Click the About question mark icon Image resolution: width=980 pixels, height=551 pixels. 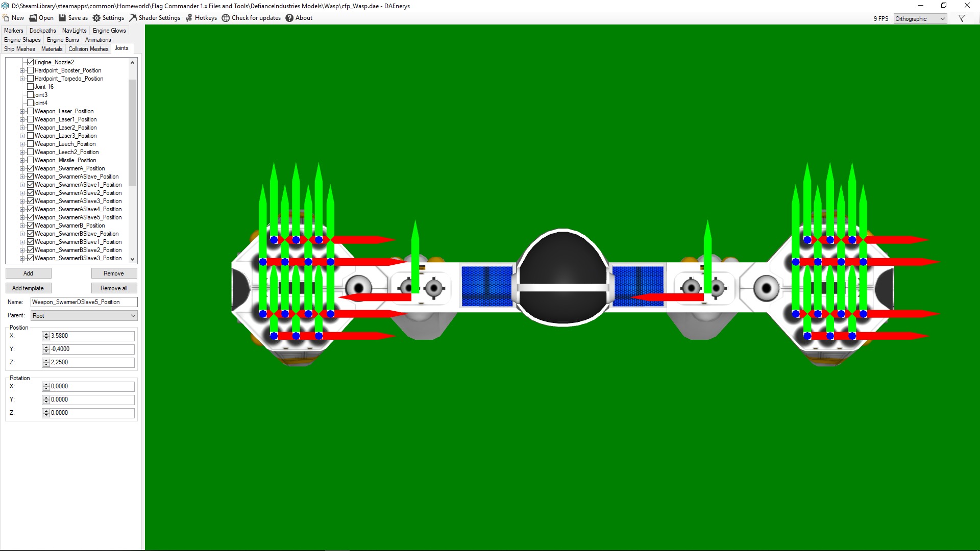(x=289, y=18)
